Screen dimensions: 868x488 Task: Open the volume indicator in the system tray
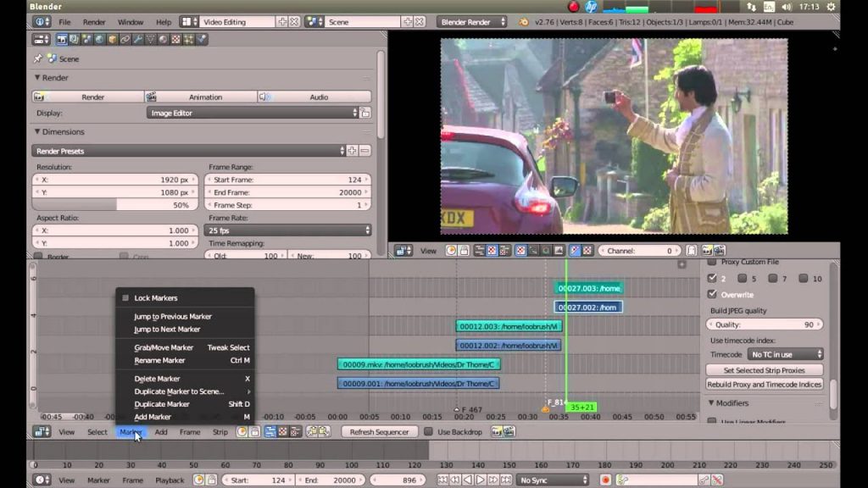point(787,7)
